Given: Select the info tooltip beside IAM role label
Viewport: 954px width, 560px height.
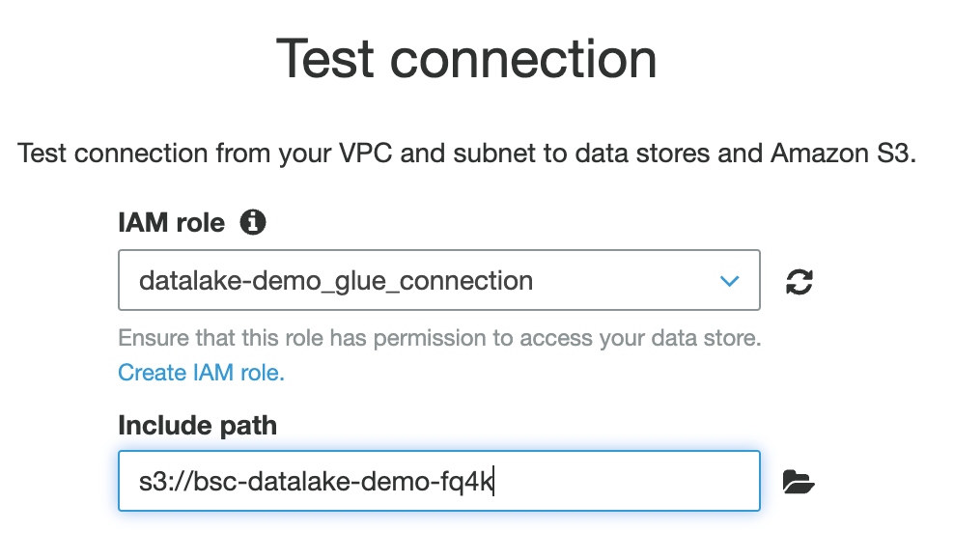Looking at the screenshot, I should pyautogui.click(x=255, y=222).
